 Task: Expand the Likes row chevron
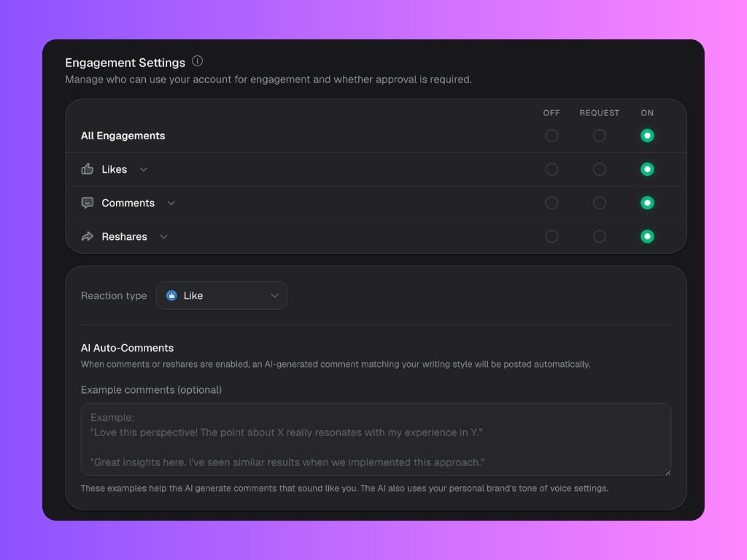point(144,169)
